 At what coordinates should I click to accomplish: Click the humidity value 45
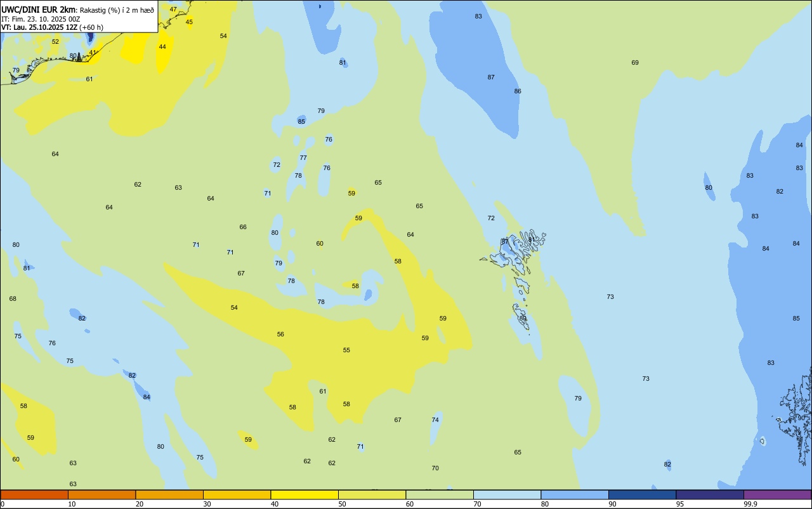click(189, 22)
